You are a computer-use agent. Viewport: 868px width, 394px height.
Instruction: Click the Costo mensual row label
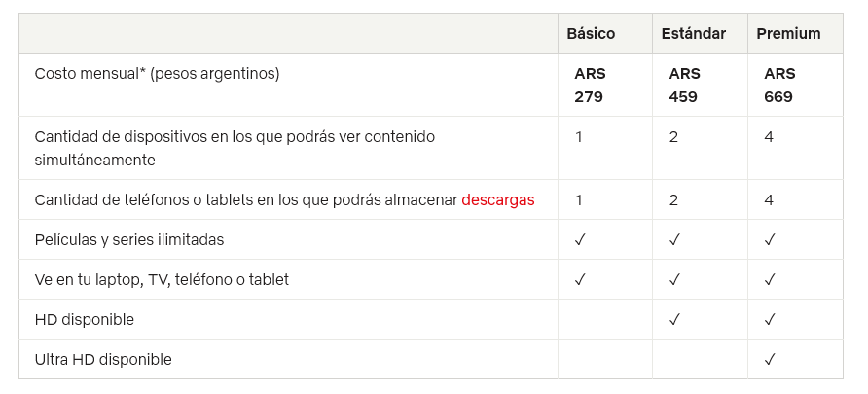[157, 74]
